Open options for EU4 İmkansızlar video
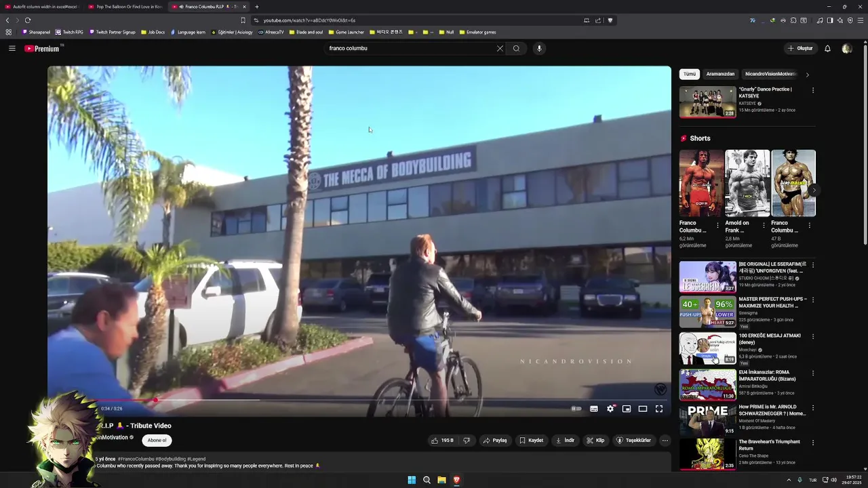 [812, 373]
